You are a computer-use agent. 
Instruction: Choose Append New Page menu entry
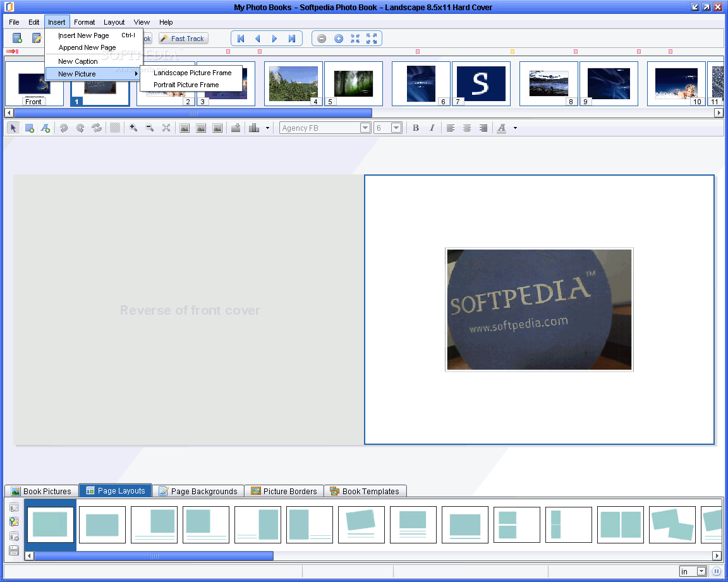[94, 47]
